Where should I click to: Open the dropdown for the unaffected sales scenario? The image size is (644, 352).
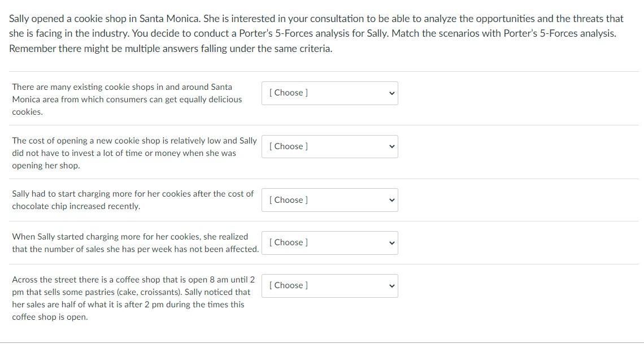click(x=329, y=242)
